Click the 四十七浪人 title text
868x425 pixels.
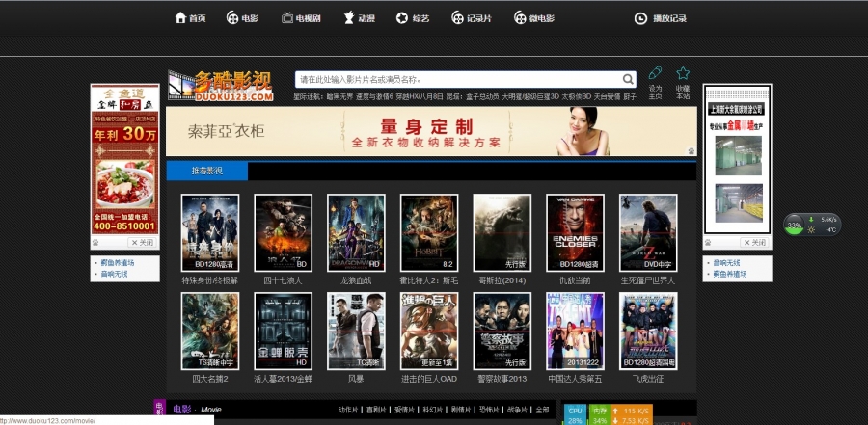coord(283,280)
